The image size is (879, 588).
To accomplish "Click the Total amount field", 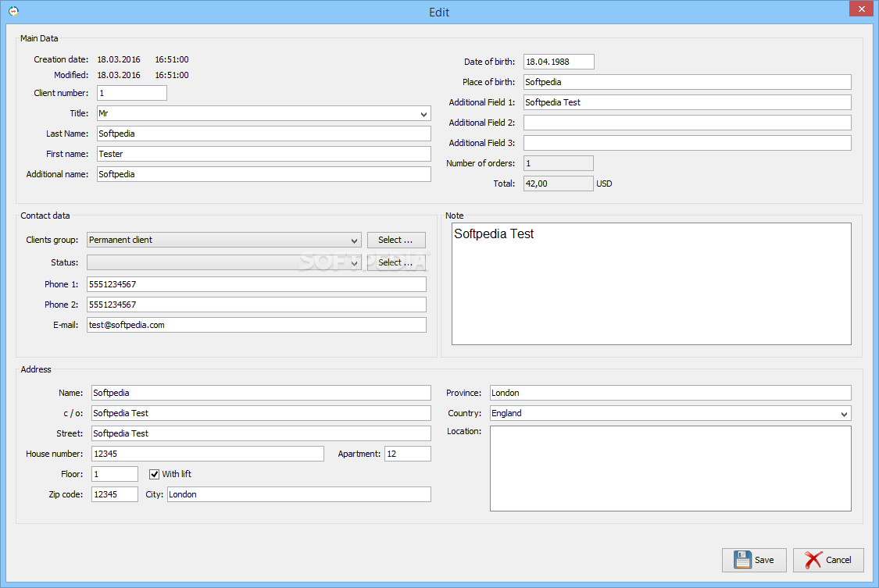I will (x=559, y=184).
